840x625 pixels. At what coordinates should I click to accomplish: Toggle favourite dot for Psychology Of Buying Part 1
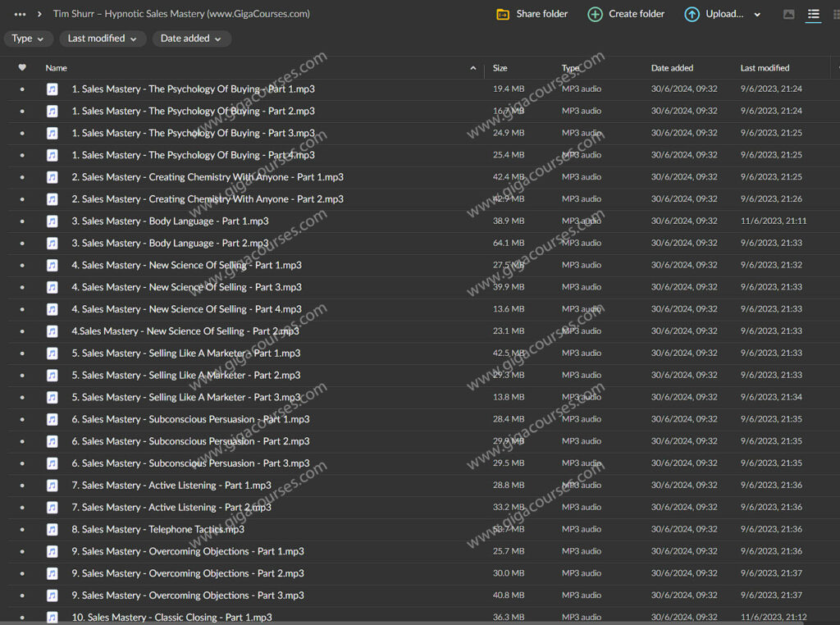click(x=22, y=89)
